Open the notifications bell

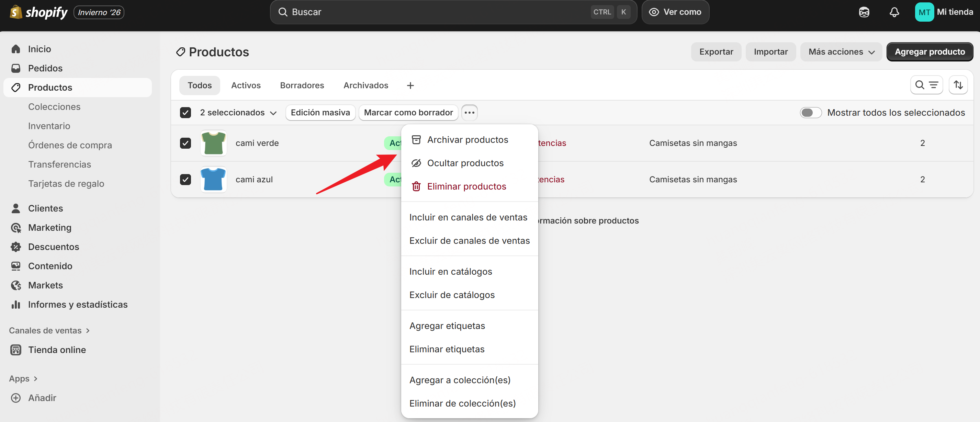pos(894,12)
